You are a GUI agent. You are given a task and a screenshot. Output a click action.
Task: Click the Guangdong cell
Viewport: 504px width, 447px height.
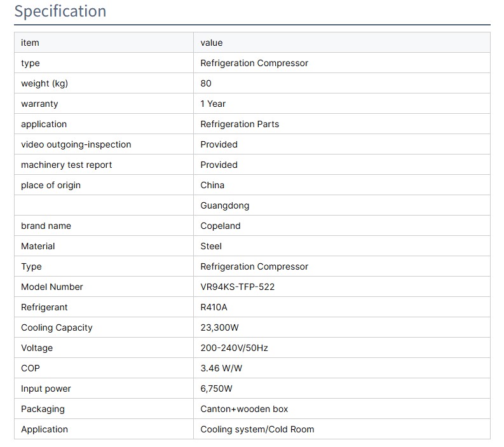(x=224, y=205)
